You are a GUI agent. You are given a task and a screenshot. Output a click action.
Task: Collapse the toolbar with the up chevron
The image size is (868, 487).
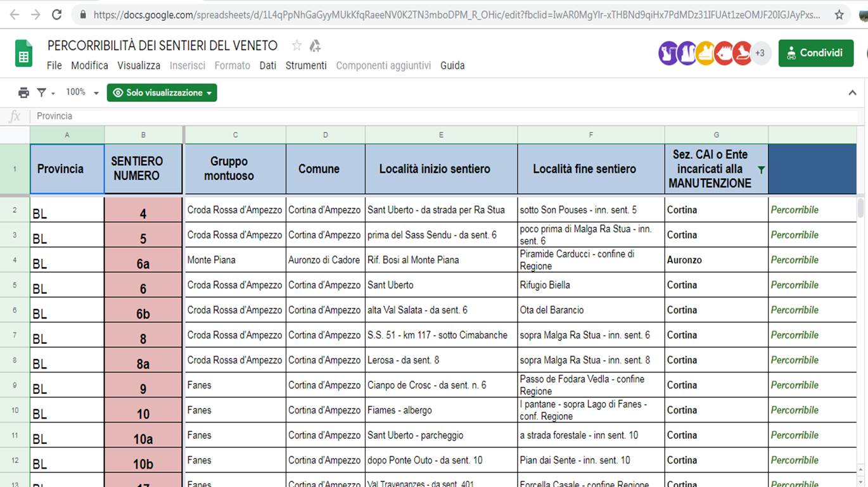[853, 92]
